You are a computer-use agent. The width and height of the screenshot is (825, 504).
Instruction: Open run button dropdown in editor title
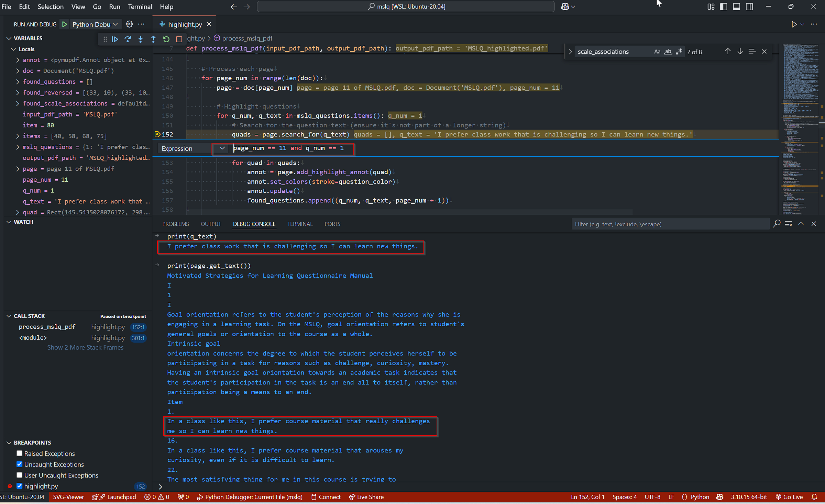pos(802,24)
